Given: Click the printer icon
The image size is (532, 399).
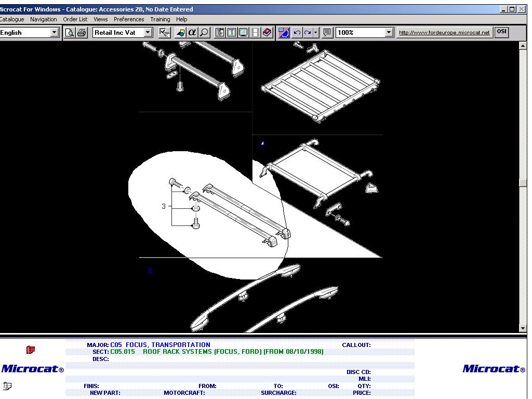Looking at the screenshot, I should 82,33.
